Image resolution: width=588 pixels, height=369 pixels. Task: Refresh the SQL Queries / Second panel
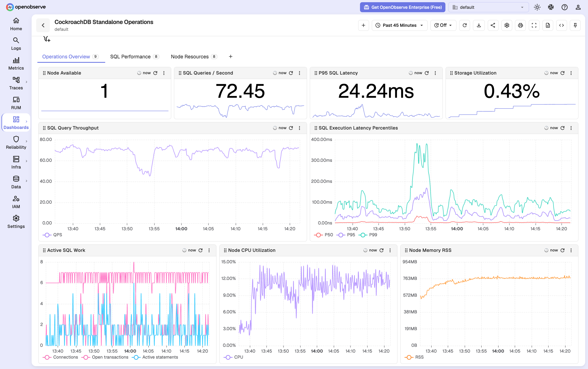(291, 73)
